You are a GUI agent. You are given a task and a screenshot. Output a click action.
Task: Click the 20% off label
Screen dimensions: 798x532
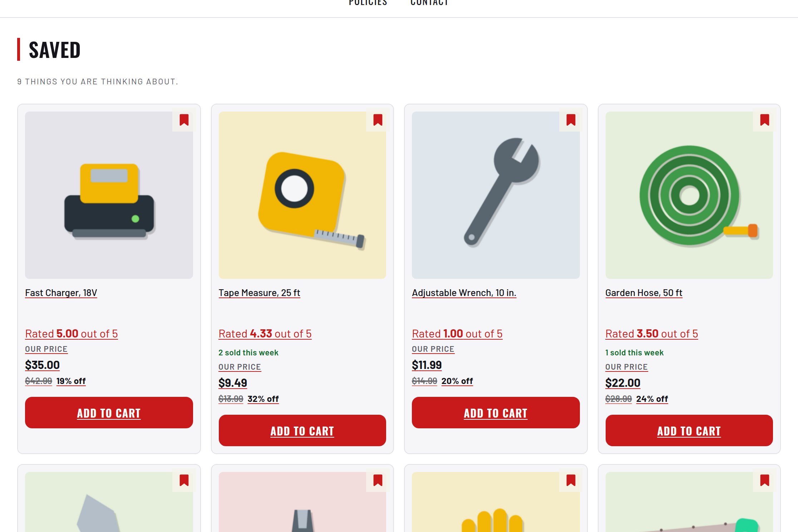click(457, 381)
